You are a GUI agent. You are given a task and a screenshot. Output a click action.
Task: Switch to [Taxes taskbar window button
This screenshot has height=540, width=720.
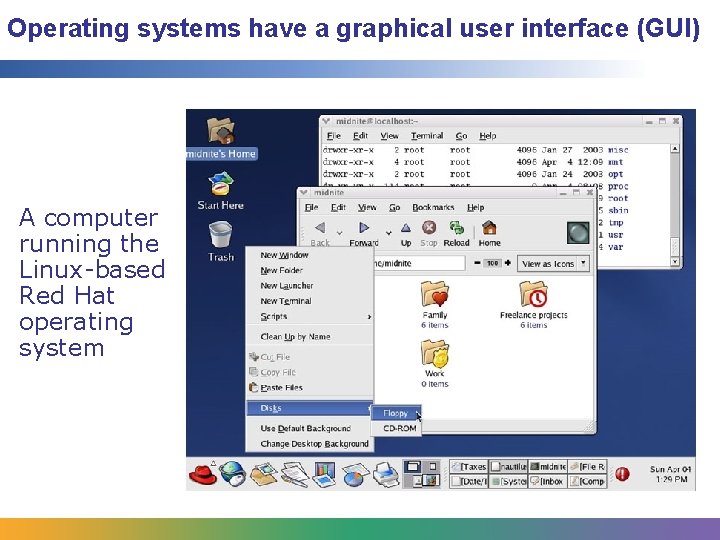(469, 467)
